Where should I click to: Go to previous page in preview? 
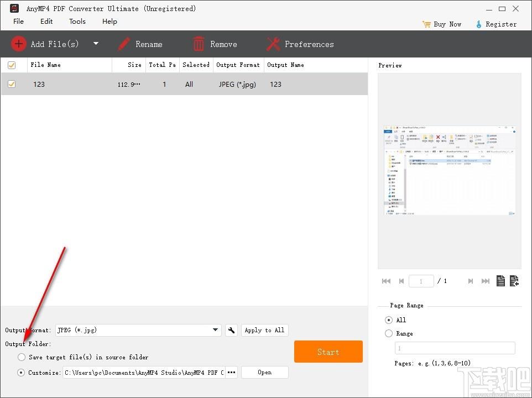click(x=401, y=281)
